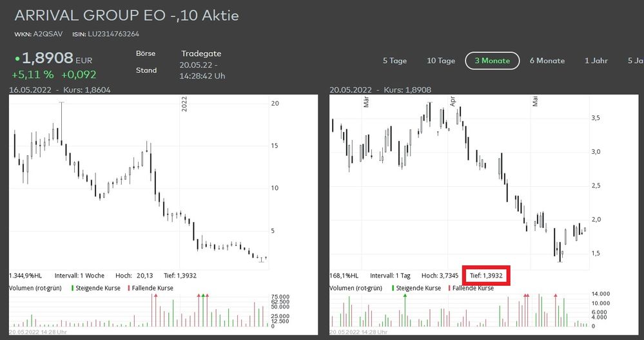Click green Steigende Kurse marker in left chart
The width and height of the screenshot is (644, 340).
(x=73, y=288)
